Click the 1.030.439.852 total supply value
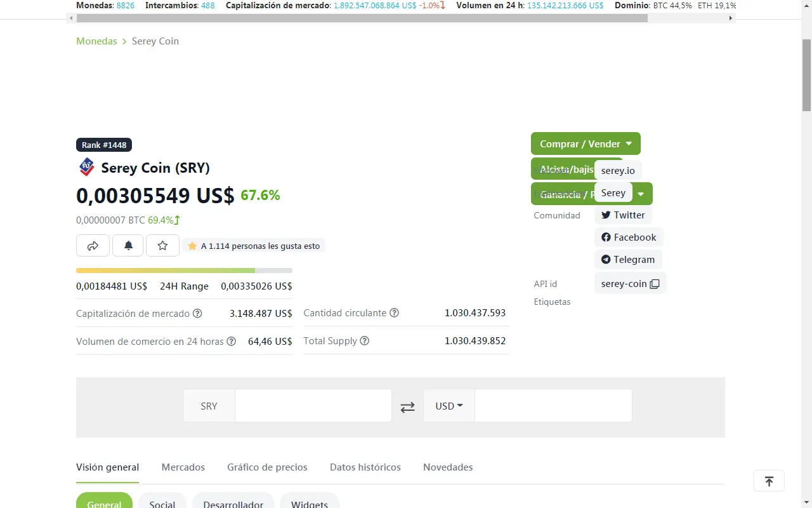This screenshot has width=812, height=508. click(475, 341)
